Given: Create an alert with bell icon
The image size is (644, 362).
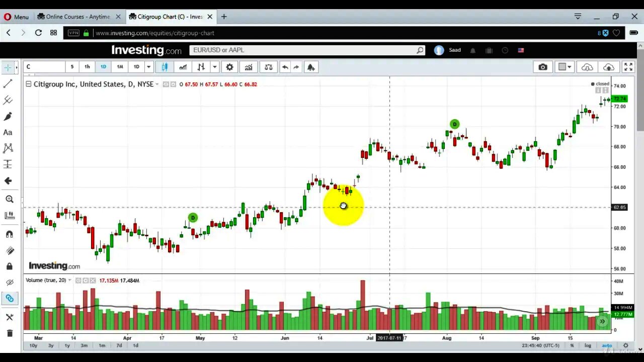Looking at the screenshot, I should 311,67.
